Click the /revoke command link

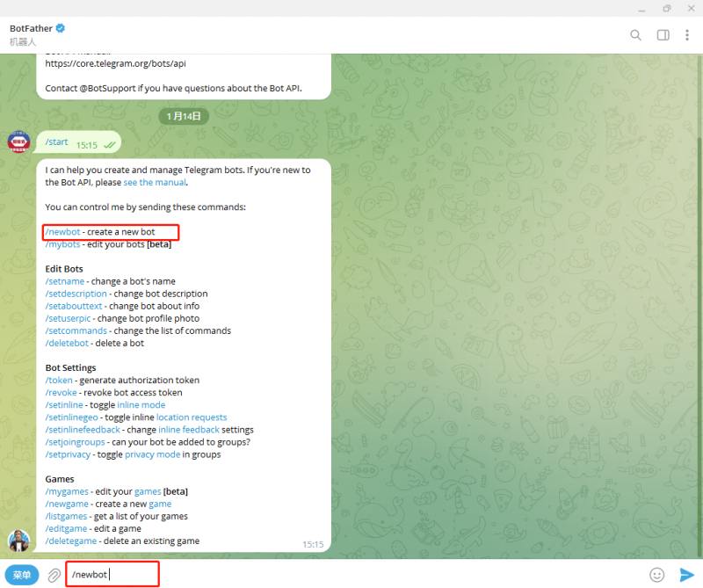(61, 393)
